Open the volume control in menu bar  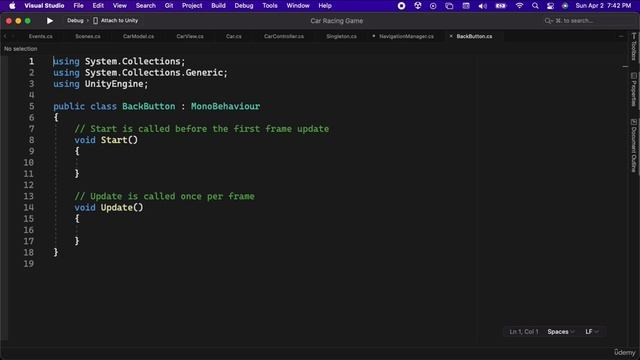pyautogui.click(x=482, y=6)
